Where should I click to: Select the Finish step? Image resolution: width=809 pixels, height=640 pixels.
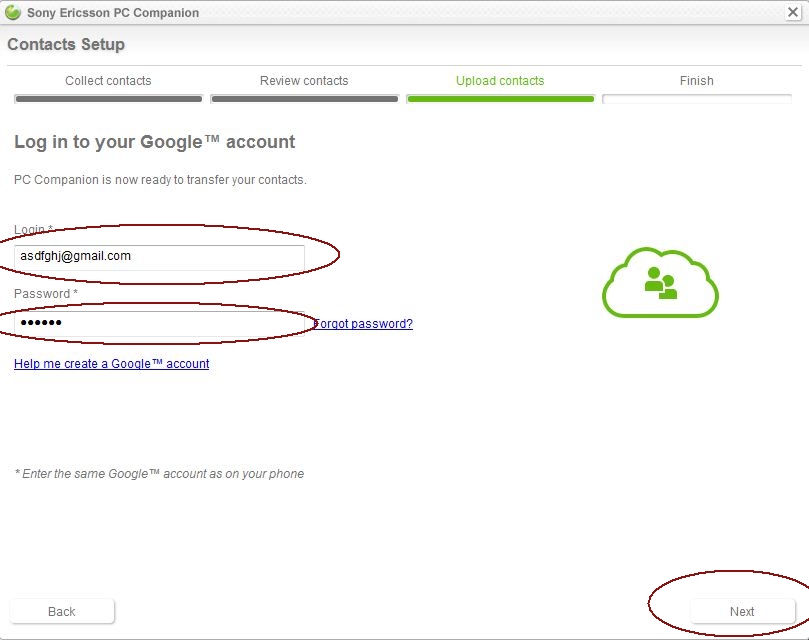[697, 81]
